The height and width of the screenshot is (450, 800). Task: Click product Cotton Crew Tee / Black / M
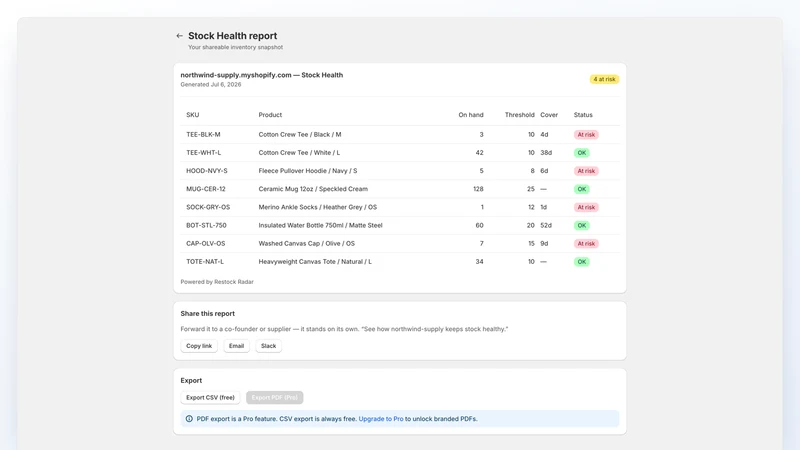300,135
